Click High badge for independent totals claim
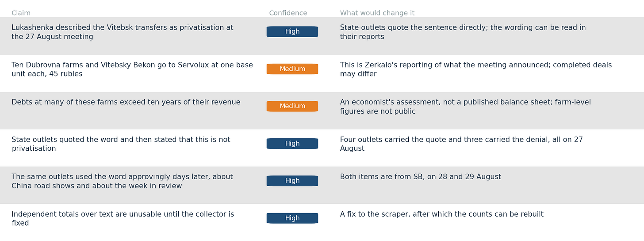Screen dimensions: 644x241 [x=292, y=218]
